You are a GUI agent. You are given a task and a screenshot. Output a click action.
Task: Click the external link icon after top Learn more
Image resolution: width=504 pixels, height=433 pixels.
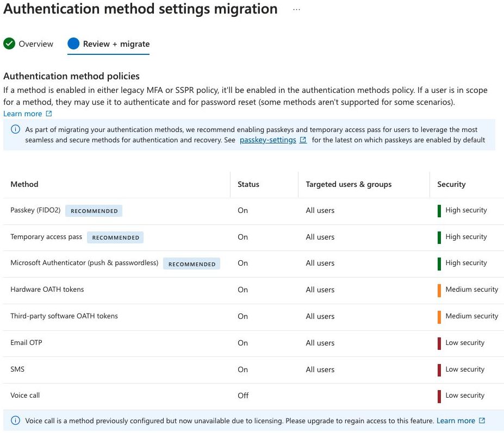tap(49, 114)
